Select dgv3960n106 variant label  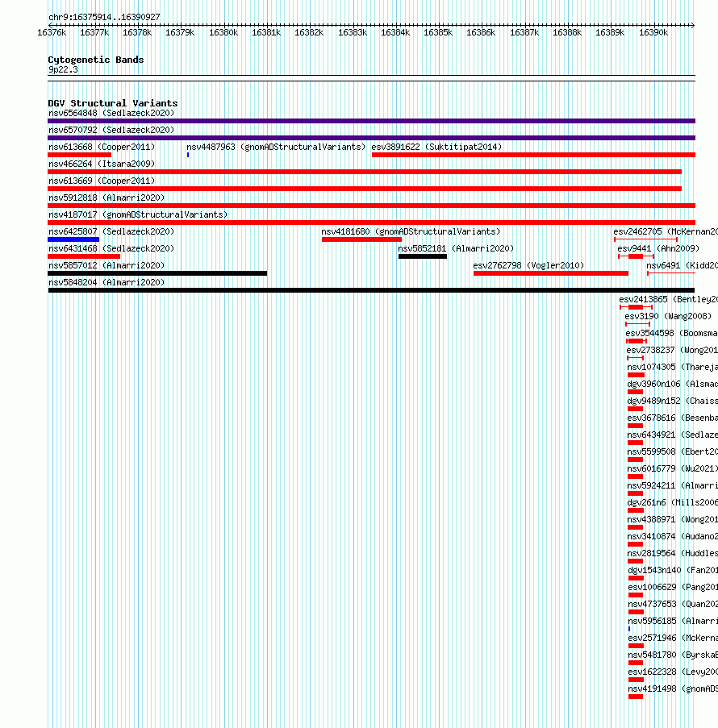point(673,385)
